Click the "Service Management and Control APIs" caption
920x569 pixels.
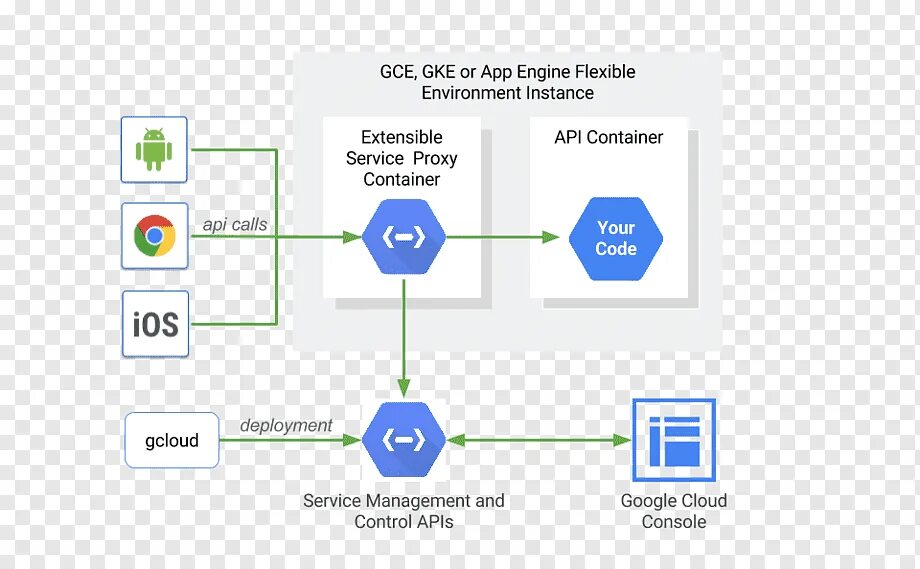404,511
